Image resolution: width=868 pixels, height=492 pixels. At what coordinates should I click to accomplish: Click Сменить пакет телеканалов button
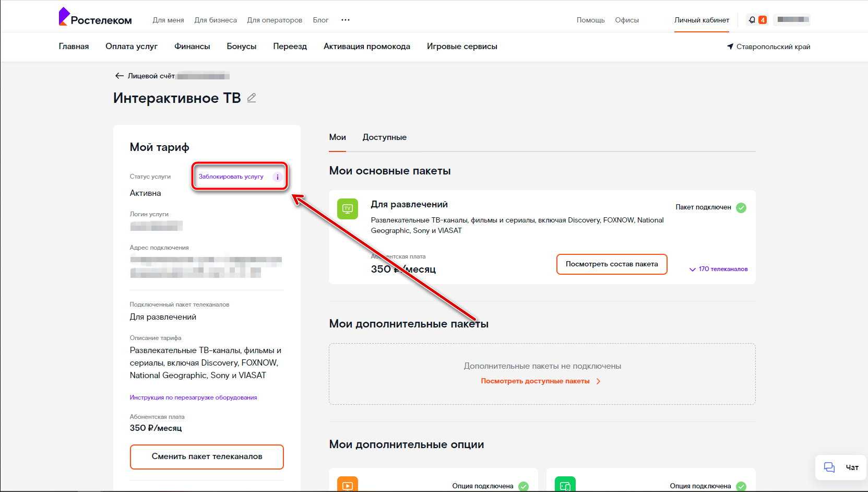(x=207, y=456)
